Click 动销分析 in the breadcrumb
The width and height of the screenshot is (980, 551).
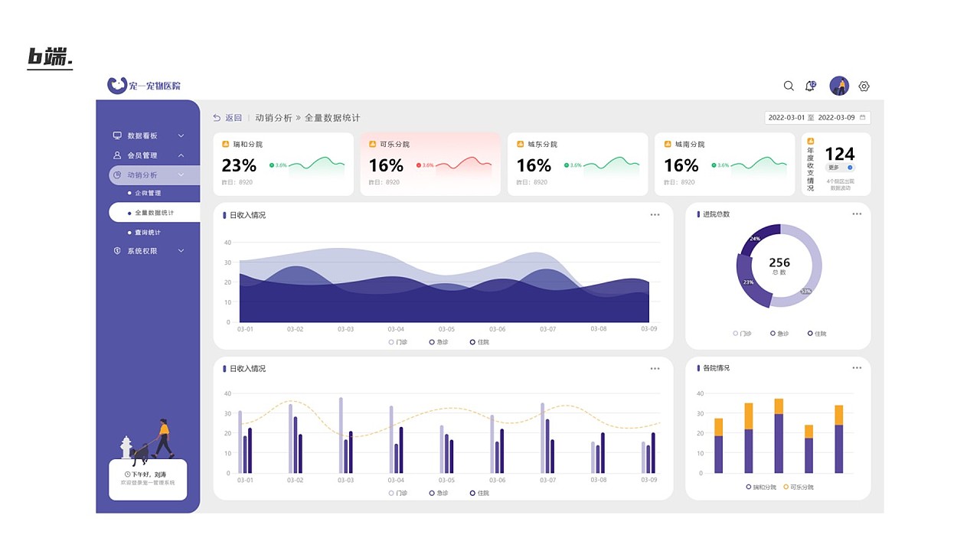coord(273,118)
